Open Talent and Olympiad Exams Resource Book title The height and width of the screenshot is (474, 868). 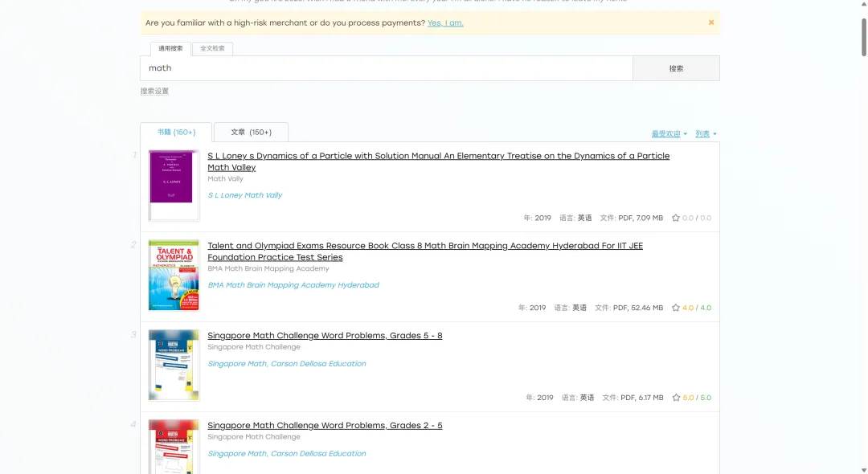click(x=425, y=251)
